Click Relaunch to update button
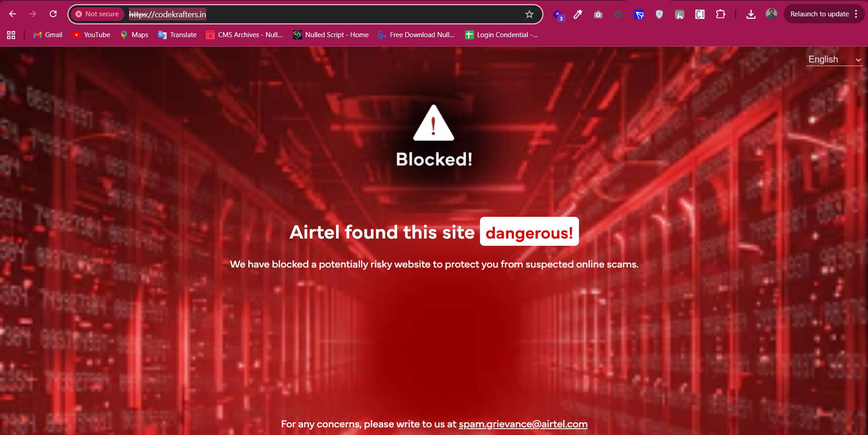 tap(819, 14)
